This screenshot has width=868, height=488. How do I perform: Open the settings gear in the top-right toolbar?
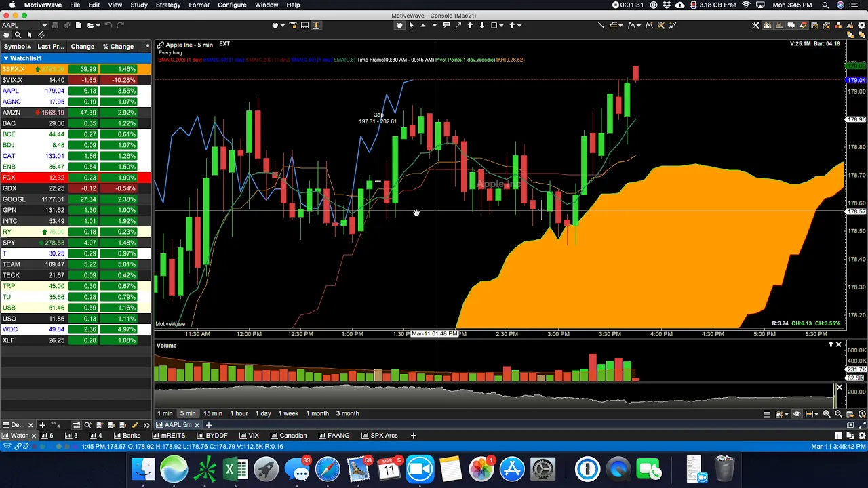[x=861, y=25]
